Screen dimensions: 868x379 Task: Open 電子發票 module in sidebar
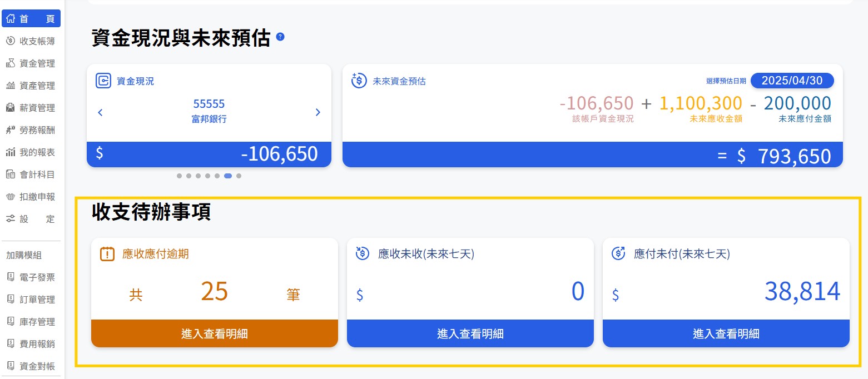[31, 277]
